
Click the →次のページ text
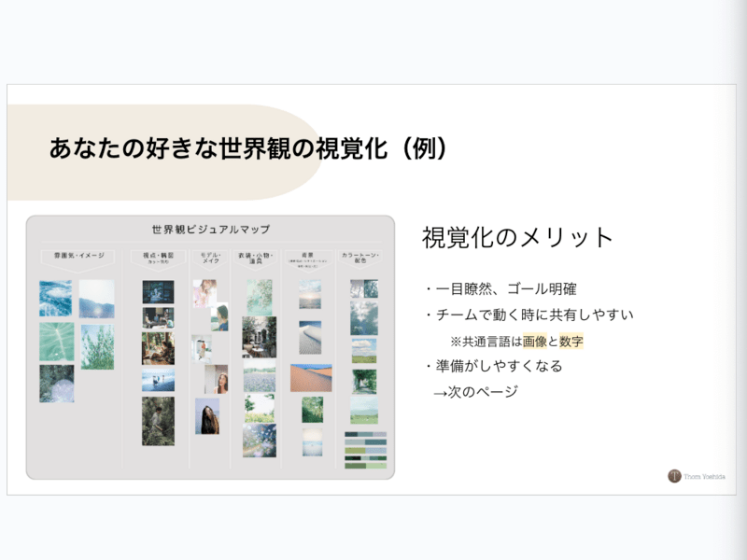click(475, 392)
